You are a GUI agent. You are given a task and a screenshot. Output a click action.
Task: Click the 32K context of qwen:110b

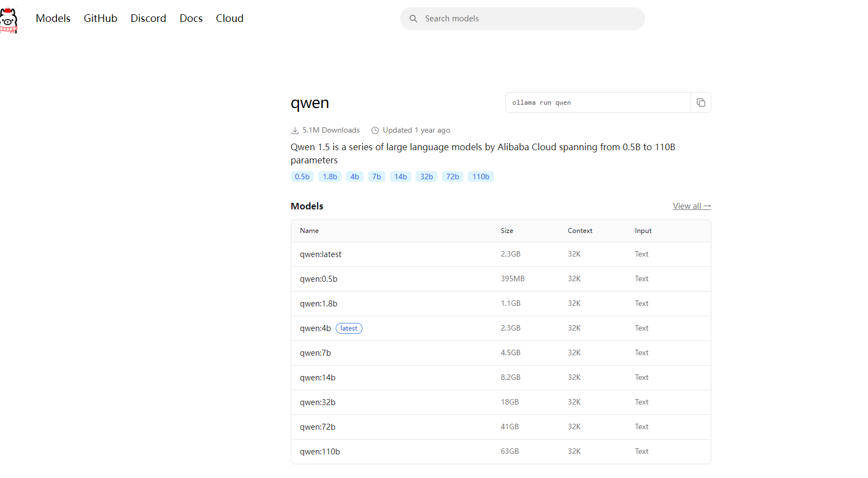tap(574, 451)
